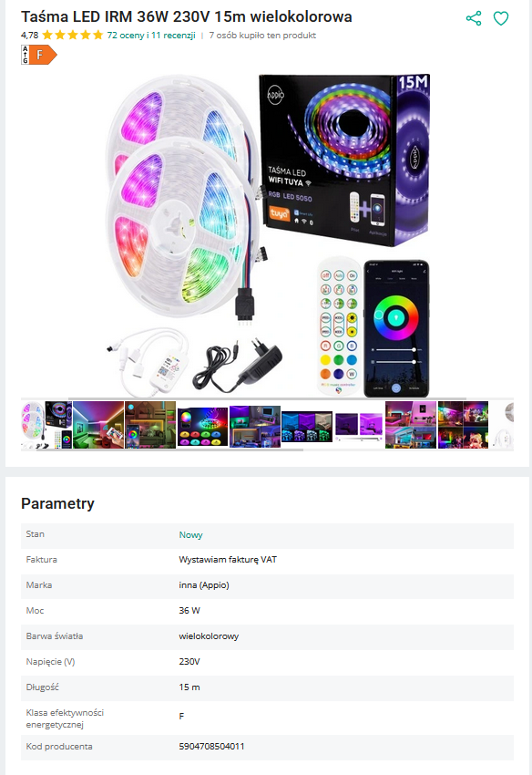Select thumbnail of living room with remote
The width and height of the screenshot is (532, 775).
[98, 425]
